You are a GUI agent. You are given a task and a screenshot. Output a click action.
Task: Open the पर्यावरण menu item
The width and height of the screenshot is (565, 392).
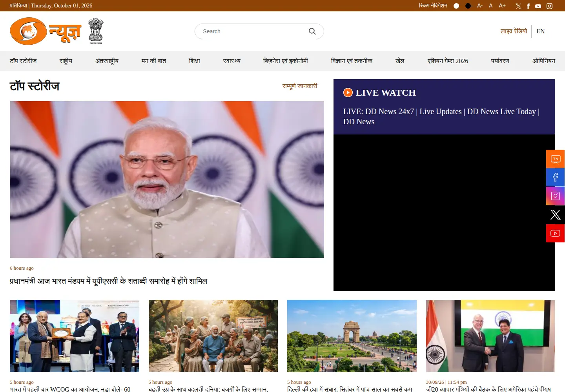coord(500,61)
